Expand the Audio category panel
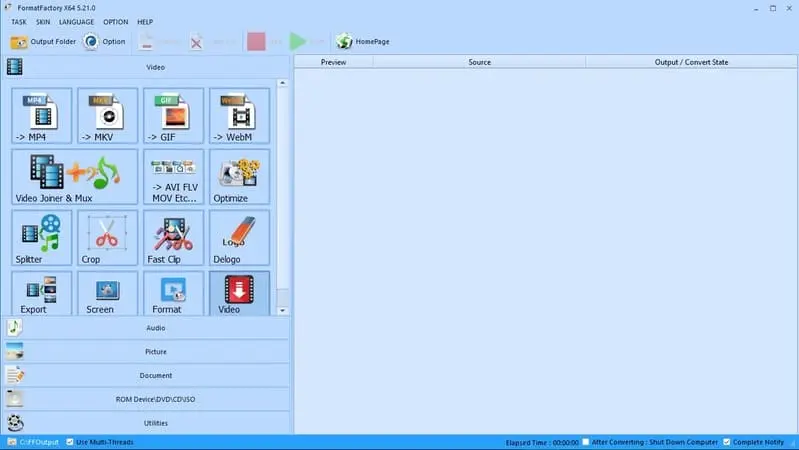Screen dimensions: 799x450 tap(147, 328)
